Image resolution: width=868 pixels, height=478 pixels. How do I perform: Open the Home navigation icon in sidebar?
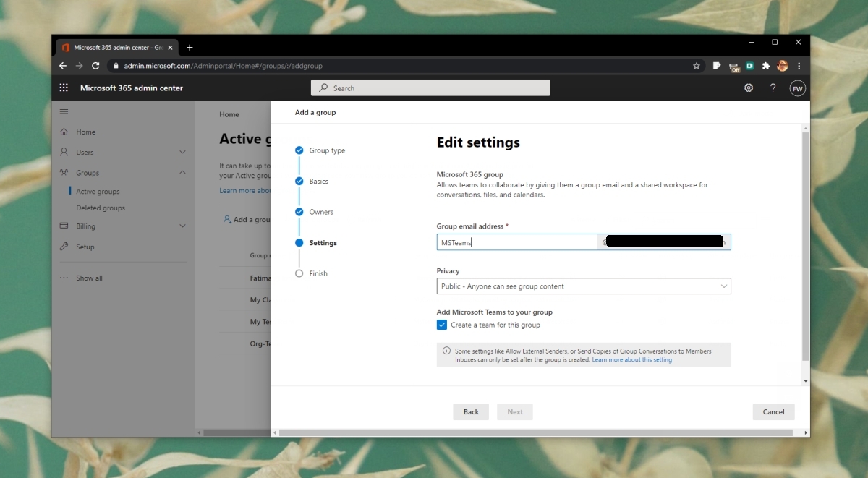(66, 132)
